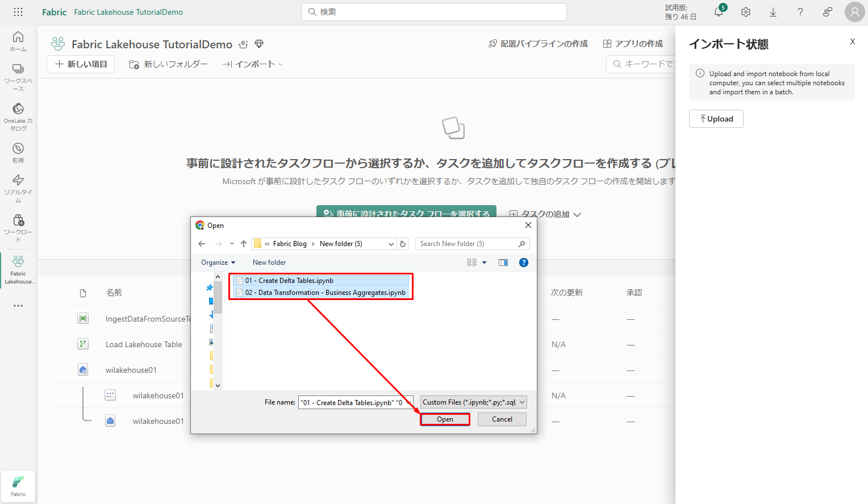The width and height of the screenshot is (868, 504).
Task: Open the user account avatar
Action: (855, 12)
